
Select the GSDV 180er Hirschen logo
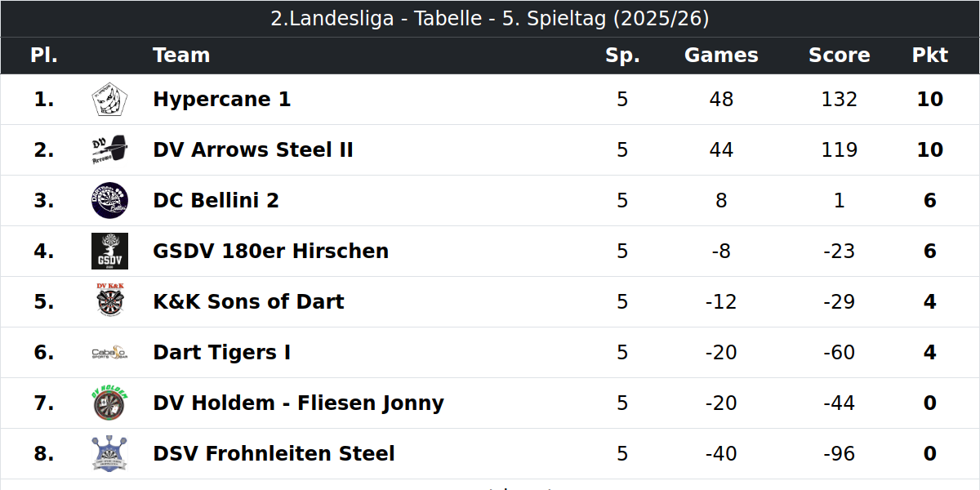pos(109,252)
